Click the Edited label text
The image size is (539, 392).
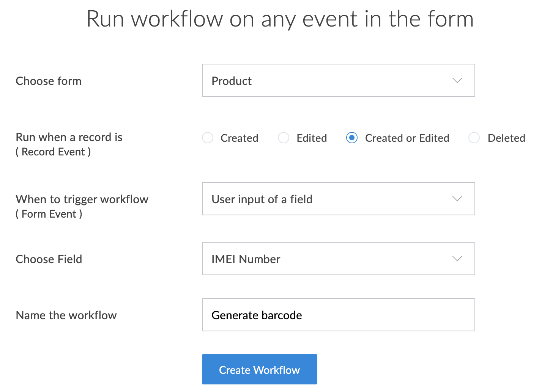(x=312, y=138)
